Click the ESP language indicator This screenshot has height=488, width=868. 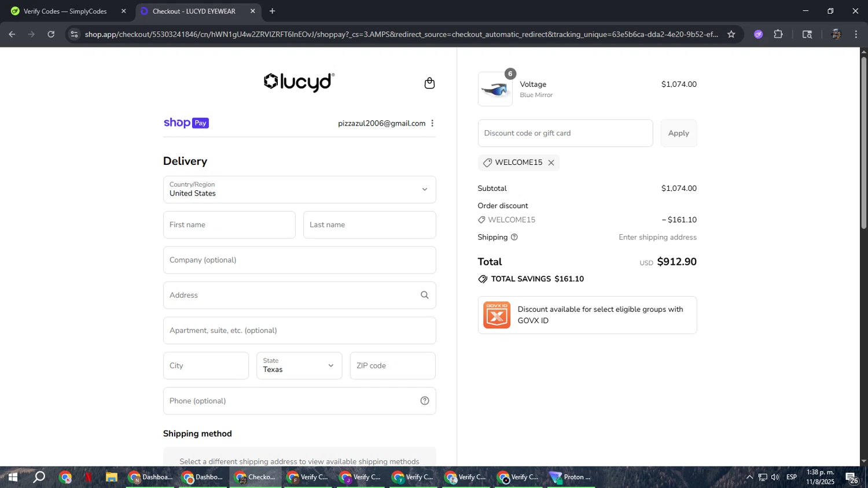(x=792, y=477)
